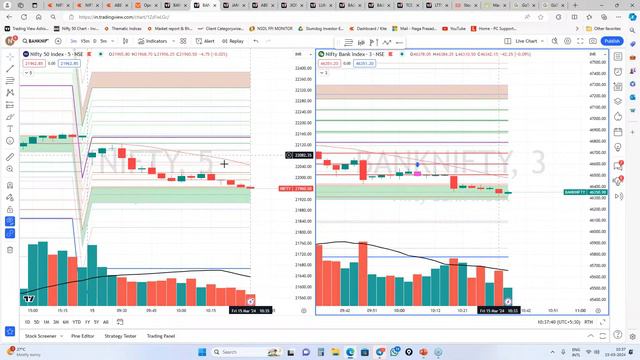The image size is (640, 360).
Task: Collapse the Nifty Bank chart indicator legend
Action: click(323, 73)
